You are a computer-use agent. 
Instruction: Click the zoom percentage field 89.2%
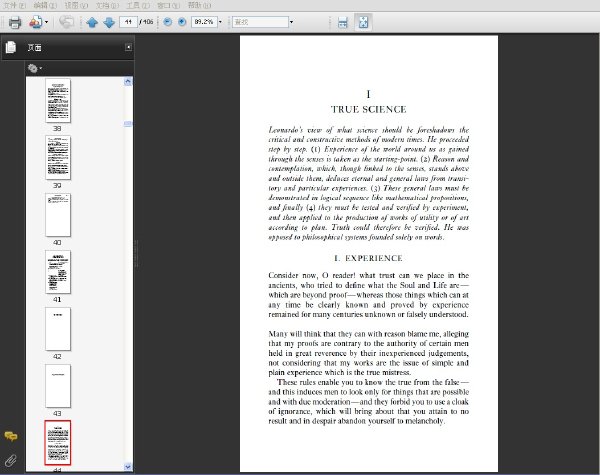(x=204, y=22)
